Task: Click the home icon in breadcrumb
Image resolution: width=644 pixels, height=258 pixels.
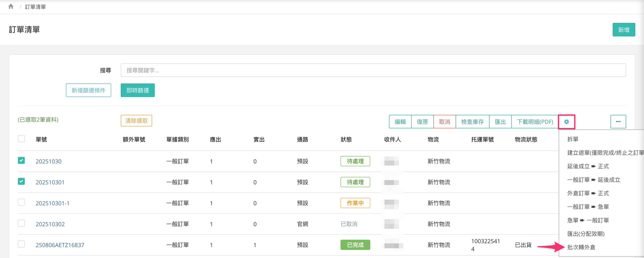Action: (11, 7)
